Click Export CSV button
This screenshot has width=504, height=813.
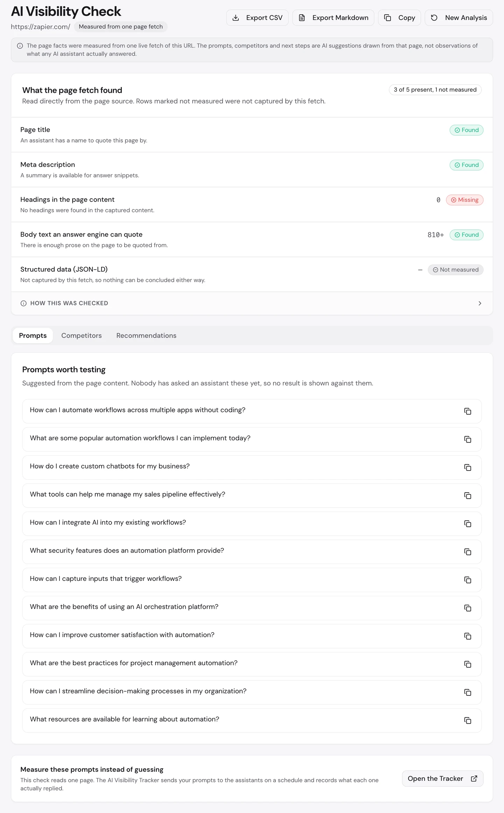pyautogui.click(x=257, y=18)
